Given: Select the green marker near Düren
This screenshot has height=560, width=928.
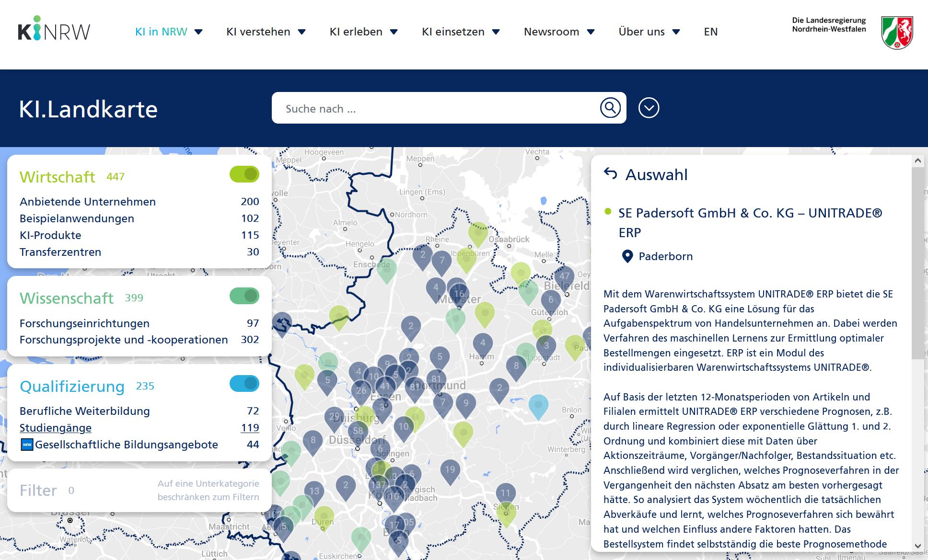Looking at the screenshot, I should [324, 517].
